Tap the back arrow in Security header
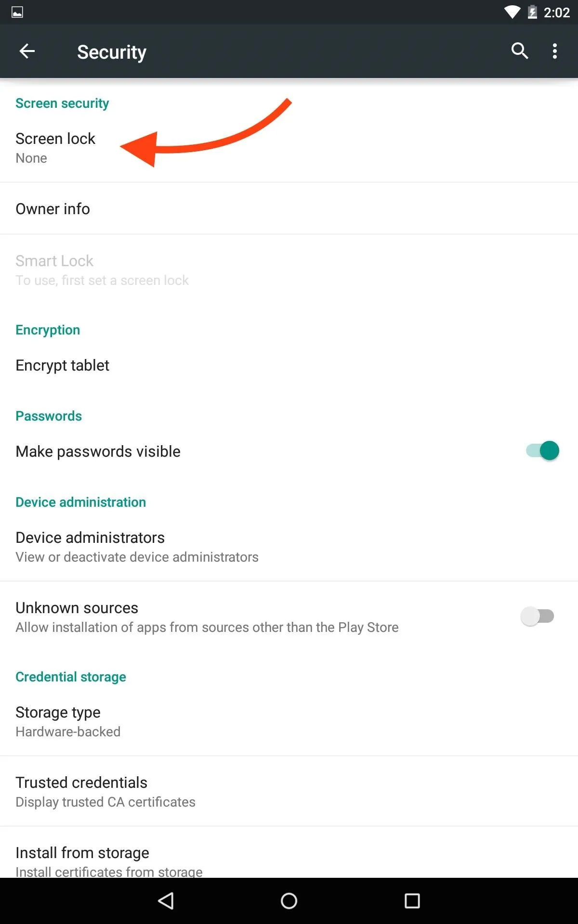The image size is (578, 924). coord(27,51)
